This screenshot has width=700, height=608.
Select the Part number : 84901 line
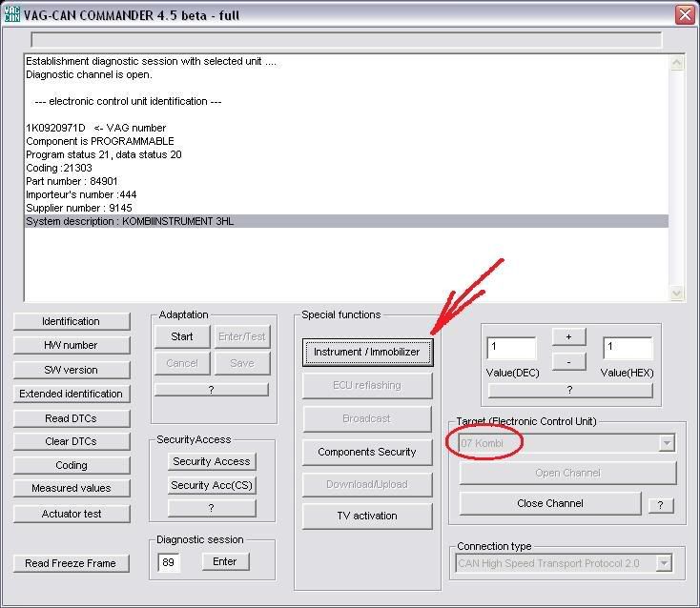click(x=346, y=181)
